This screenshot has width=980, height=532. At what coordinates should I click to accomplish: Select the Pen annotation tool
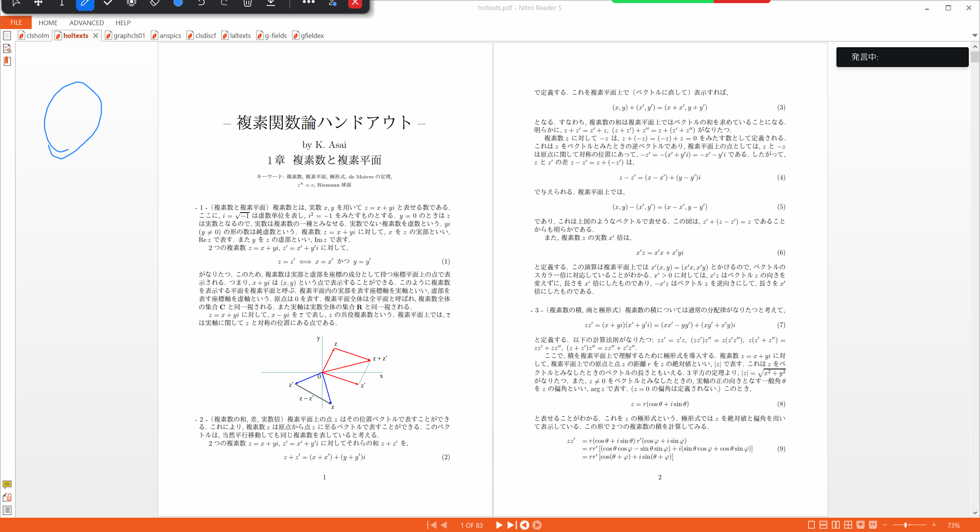[85, 3]
